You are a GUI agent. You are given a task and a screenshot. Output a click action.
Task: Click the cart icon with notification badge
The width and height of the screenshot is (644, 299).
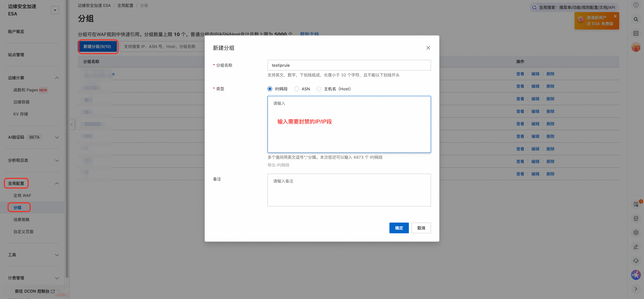(x=636, y=204)
